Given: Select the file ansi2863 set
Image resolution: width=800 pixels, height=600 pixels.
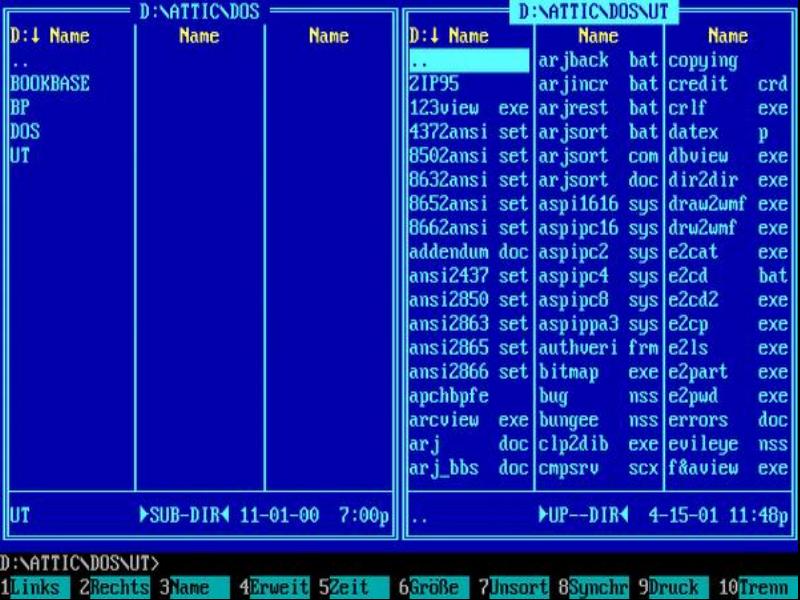Looking at the screenshot, I should tap(469, 323).
